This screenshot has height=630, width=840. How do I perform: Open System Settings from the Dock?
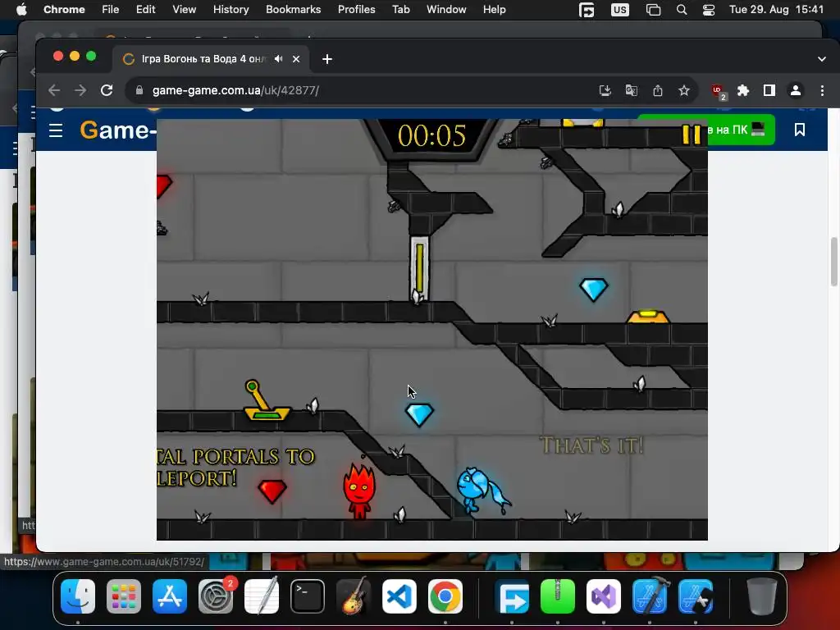tap(216, 596)
